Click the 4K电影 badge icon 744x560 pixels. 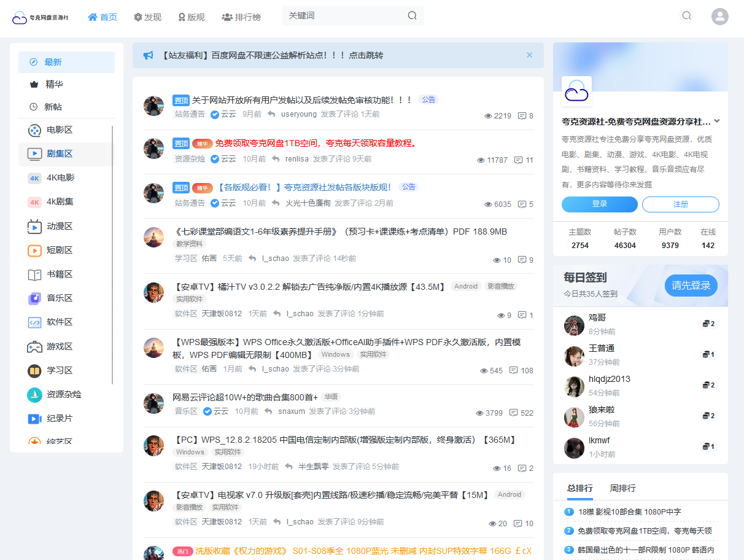tap(34, 178)
